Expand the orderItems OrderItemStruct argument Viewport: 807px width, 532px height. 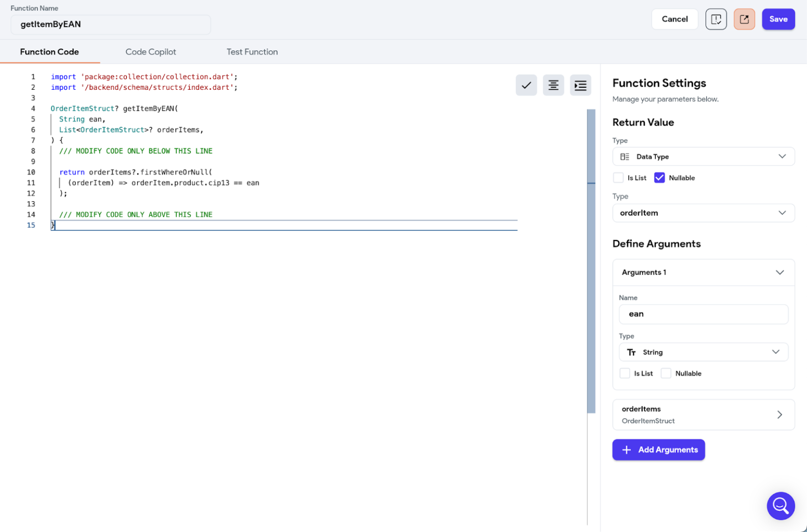point(780,414)
